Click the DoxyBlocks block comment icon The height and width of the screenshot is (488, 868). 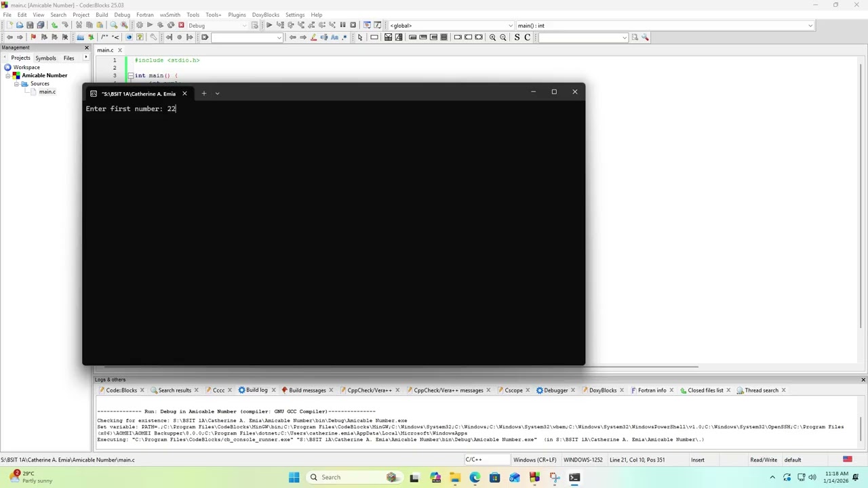[104, 37]
